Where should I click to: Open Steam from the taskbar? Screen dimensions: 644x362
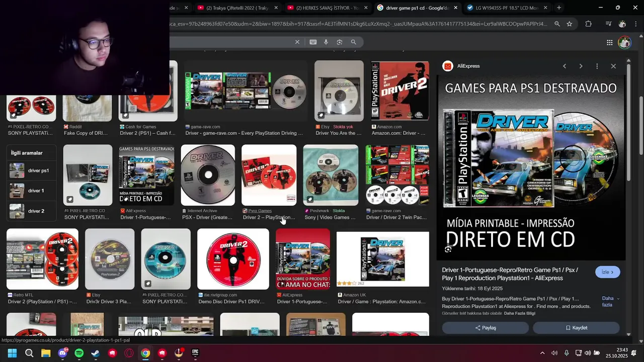point(95,353)
